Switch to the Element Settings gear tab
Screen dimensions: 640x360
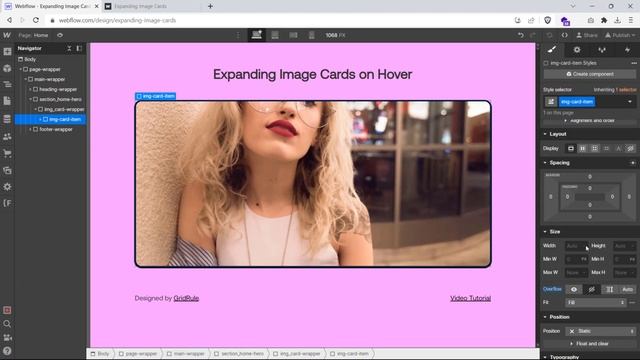click(577, 49)
